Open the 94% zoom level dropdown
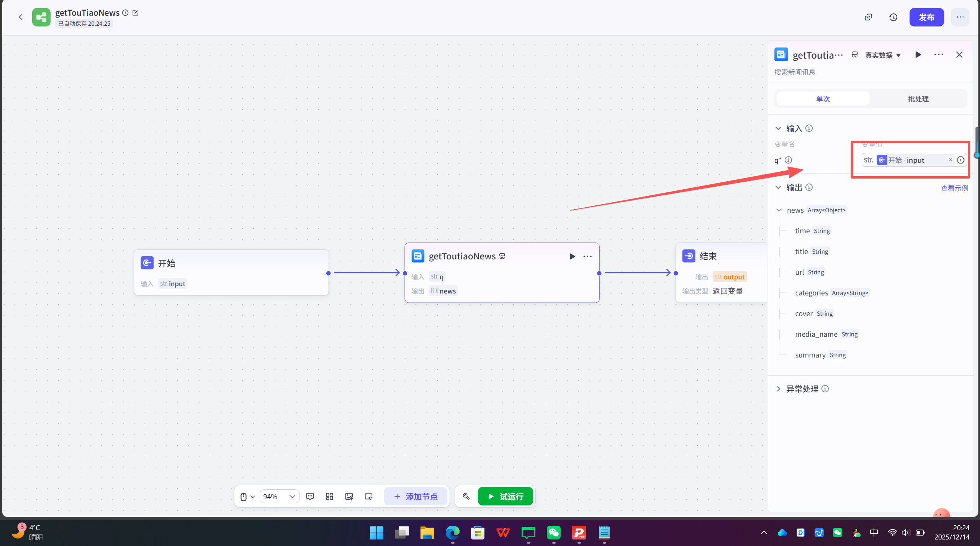 tap(279, 497)
